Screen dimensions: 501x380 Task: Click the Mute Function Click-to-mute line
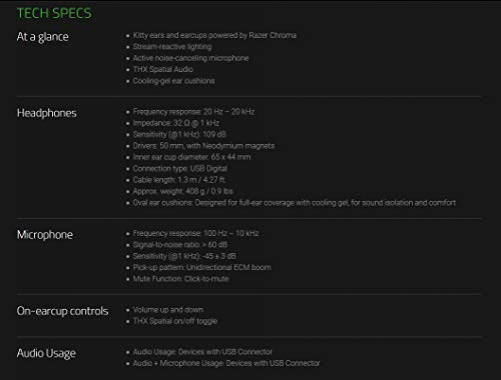(x=181, y=279)
